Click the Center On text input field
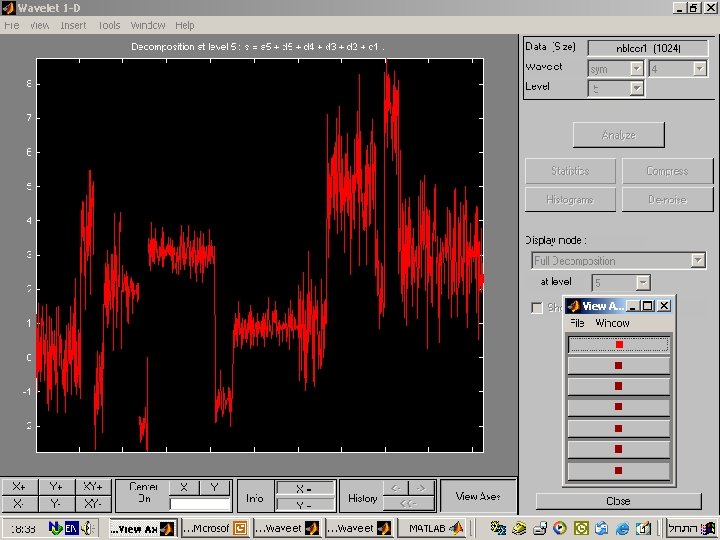Viewport: 720px width, 540px height. pos(200,505)
